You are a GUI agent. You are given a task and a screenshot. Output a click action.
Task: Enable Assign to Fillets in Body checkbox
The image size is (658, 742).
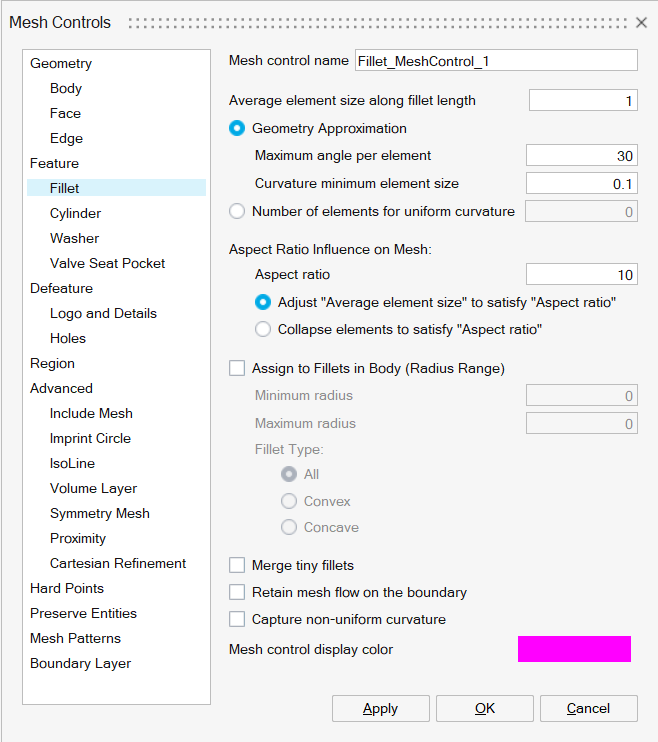coord(237,368)
